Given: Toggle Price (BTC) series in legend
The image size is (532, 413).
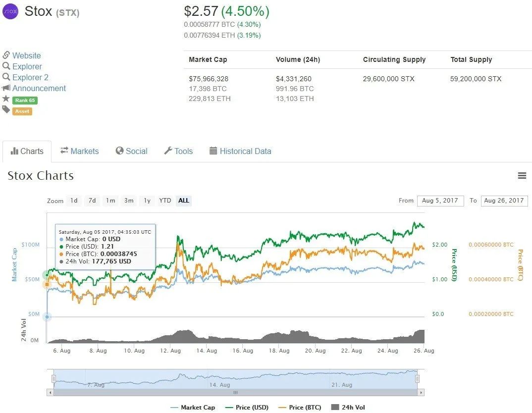Looking at the screenshot, I should point(300,407).
